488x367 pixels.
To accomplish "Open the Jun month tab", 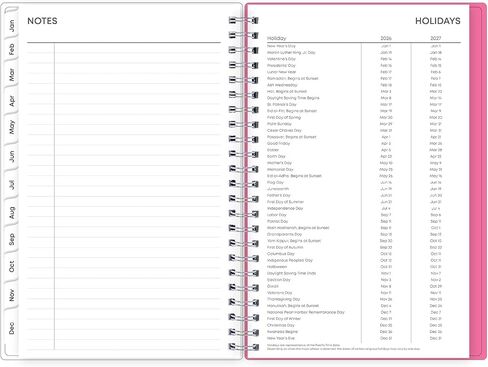I will point(12,156).
